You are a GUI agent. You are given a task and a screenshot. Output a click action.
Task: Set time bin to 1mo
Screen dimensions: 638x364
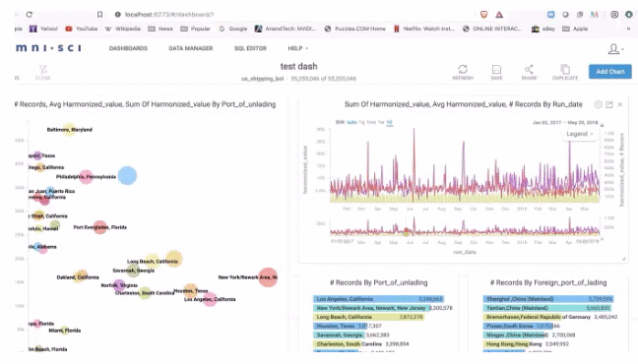pos(371,122)
